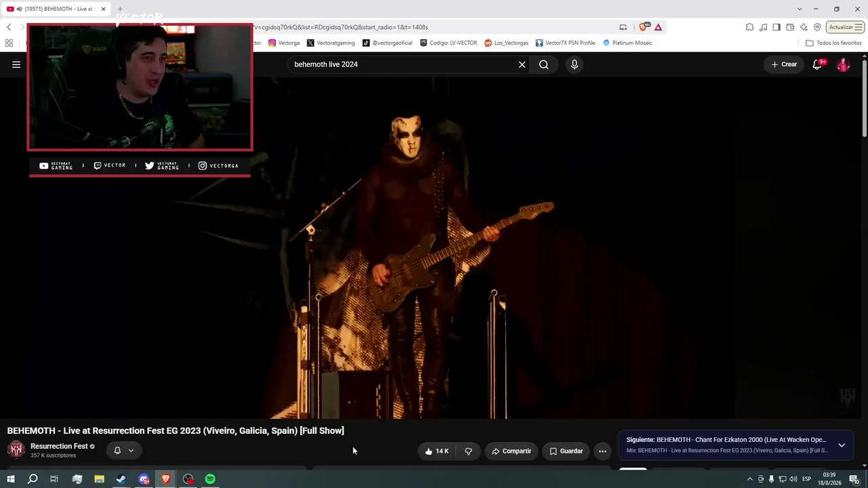Open the Leo AI sparkle icon
Viewport: 868px width, 488px height.
click(x=804, y=27)
